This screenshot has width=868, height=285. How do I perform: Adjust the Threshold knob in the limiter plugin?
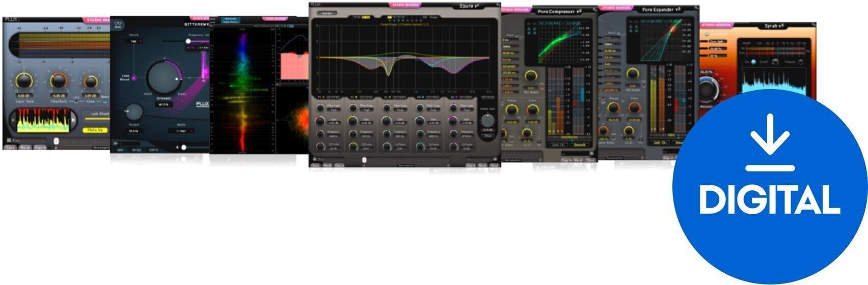pyautogui.click(x=59, y=81)
